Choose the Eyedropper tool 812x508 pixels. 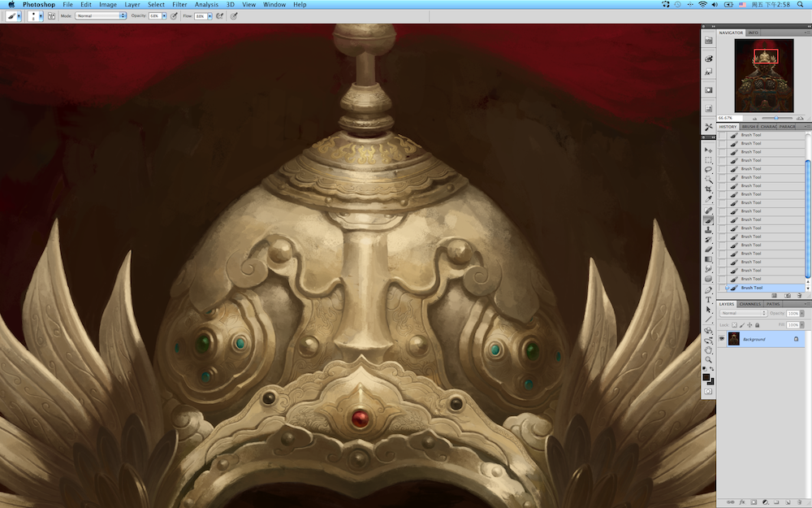(708, 199)
